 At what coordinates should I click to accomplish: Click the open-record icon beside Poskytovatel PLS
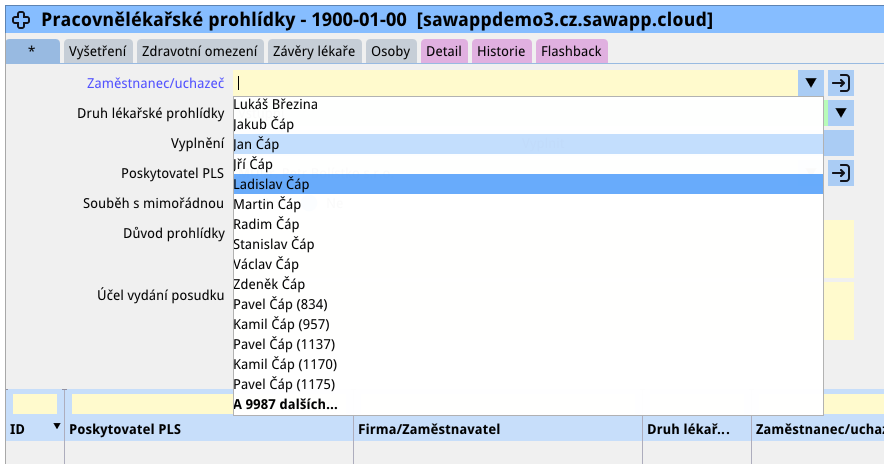pos(841,173)
